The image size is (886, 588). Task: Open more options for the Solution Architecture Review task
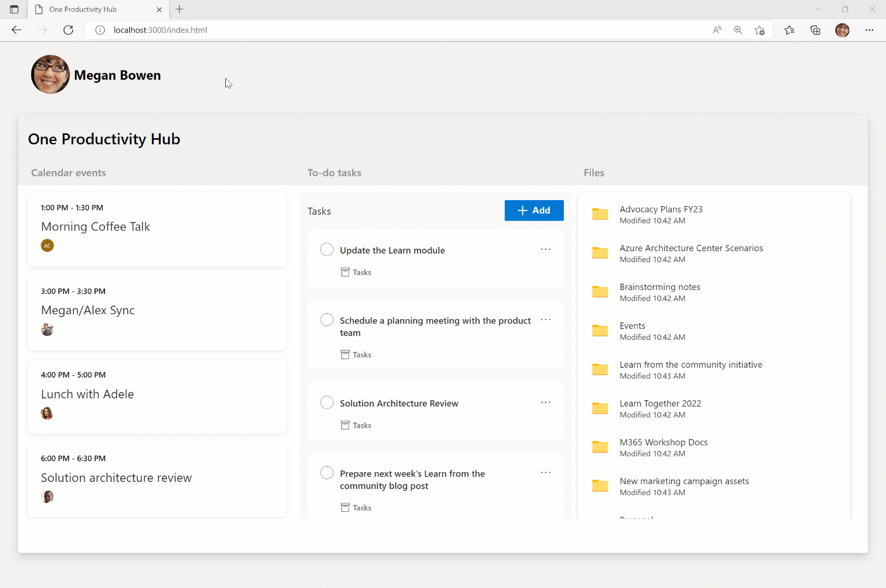pos(545,402)
